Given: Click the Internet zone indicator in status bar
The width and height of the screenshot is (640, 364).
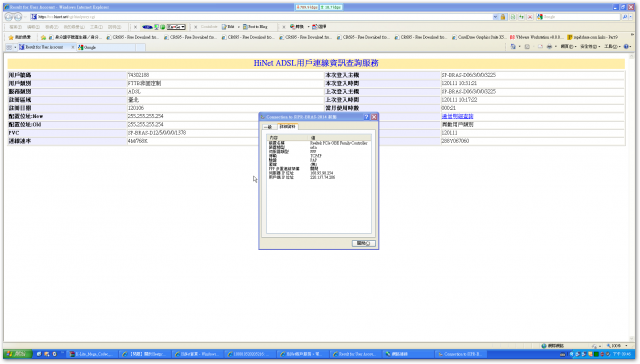Looking at the screenshot, I should click(x=552, y=346).
